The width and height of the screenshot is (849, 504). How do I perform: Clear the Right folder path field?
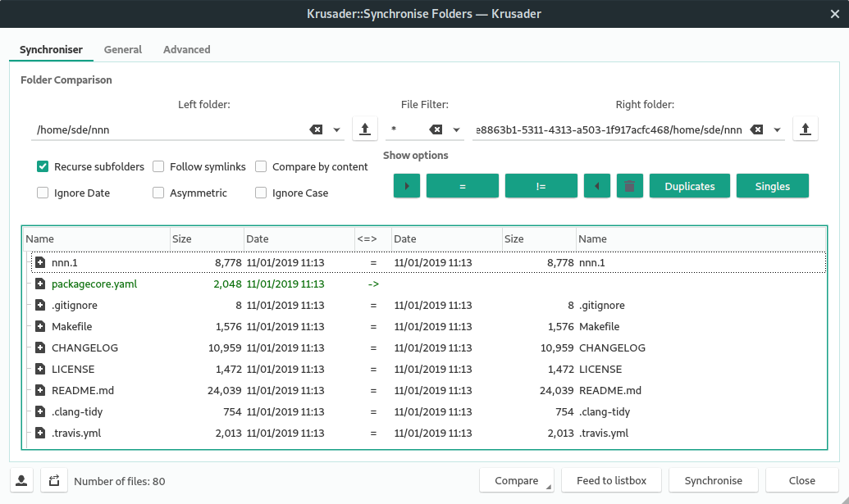tap(757, 129)
